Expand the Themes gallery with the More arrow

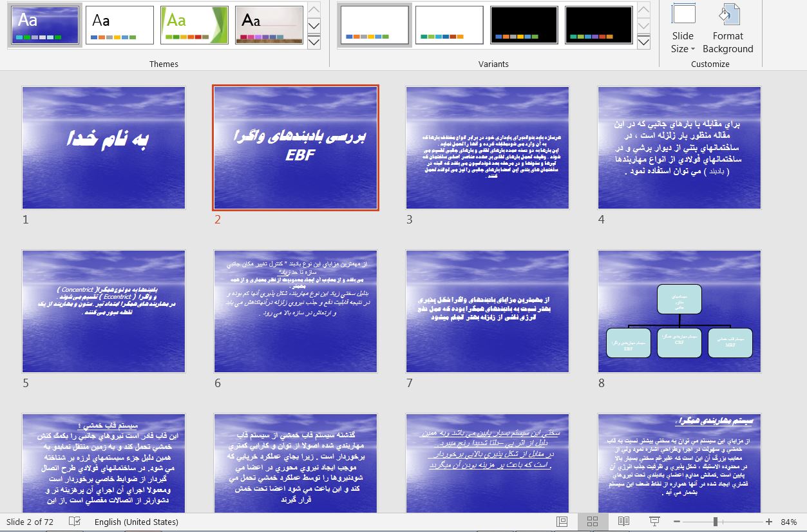click(314, 43)
